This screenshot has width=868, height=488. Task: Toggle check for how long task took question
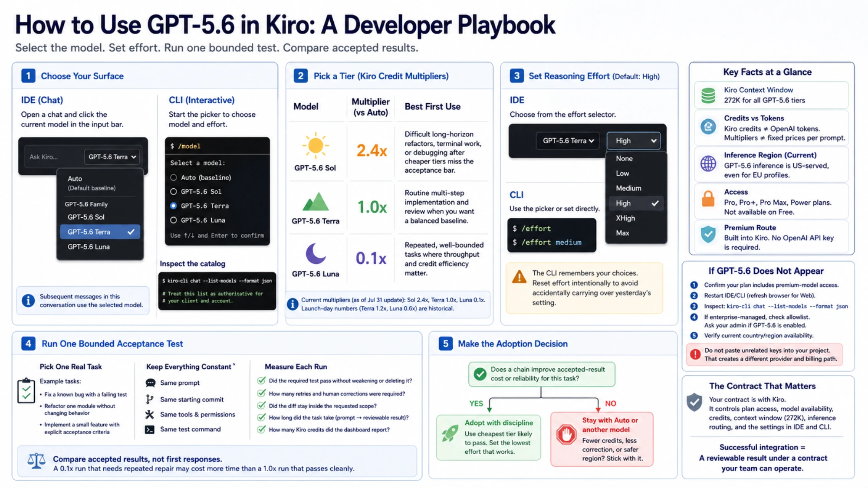(261, 417)
